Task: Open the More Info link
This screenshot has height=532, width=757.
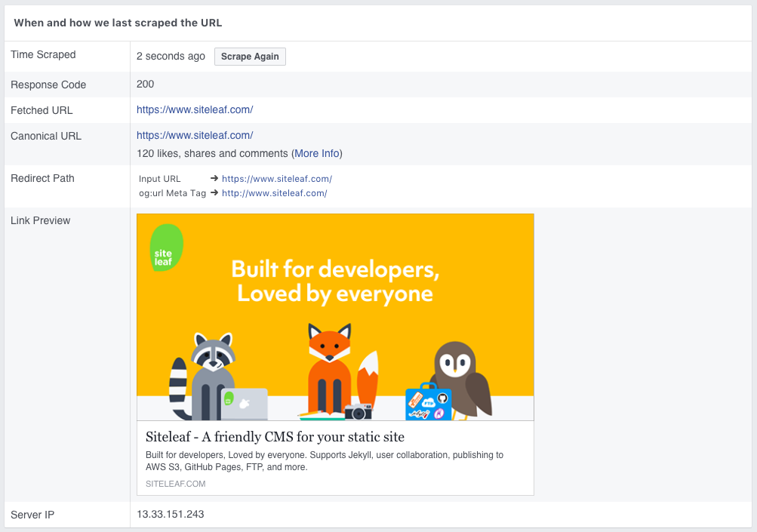Action: pyautogui.click(x=317, y=153)
